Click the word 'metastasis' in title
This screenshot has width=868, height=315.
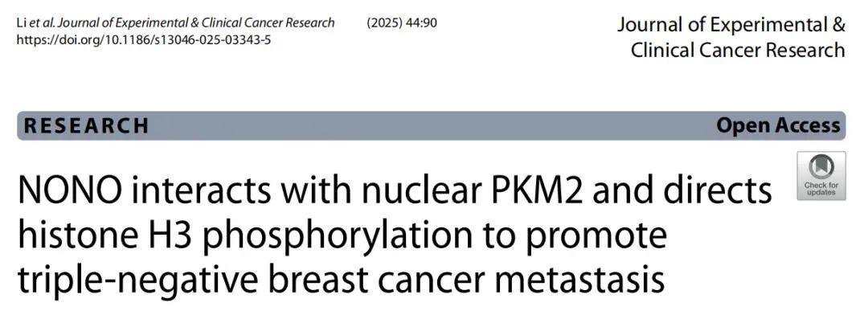click(579, 281)
